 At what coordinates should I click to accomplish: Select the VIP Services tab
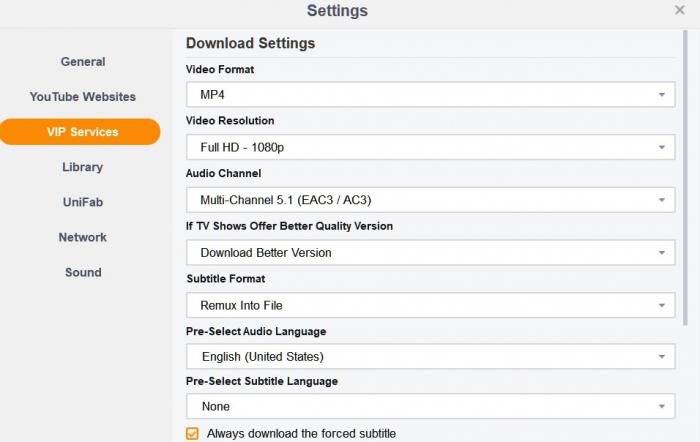coord(81,132)
